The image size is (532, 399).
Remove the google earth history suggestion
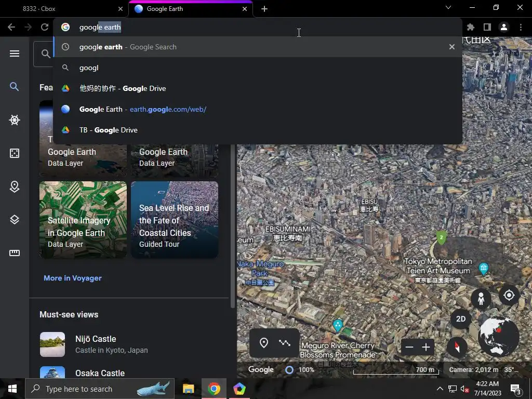point(451,47)
